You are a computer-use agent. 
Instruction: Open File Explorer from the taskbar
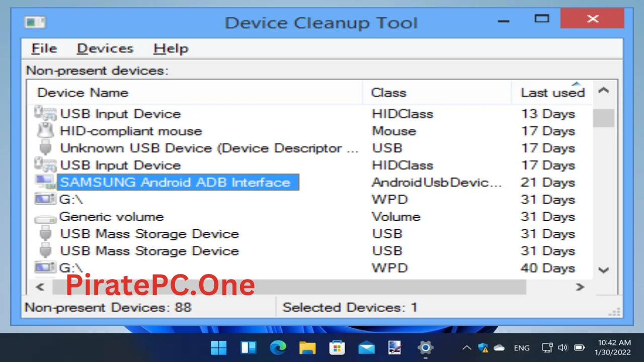tap(307, 347)
